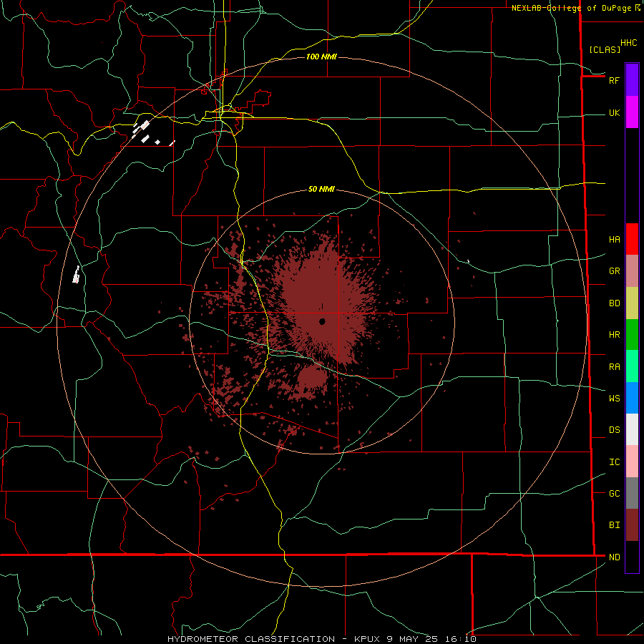Click the '9 MAY 25 16:10' timestamp

pyautogui.click(x=431, y=639)
